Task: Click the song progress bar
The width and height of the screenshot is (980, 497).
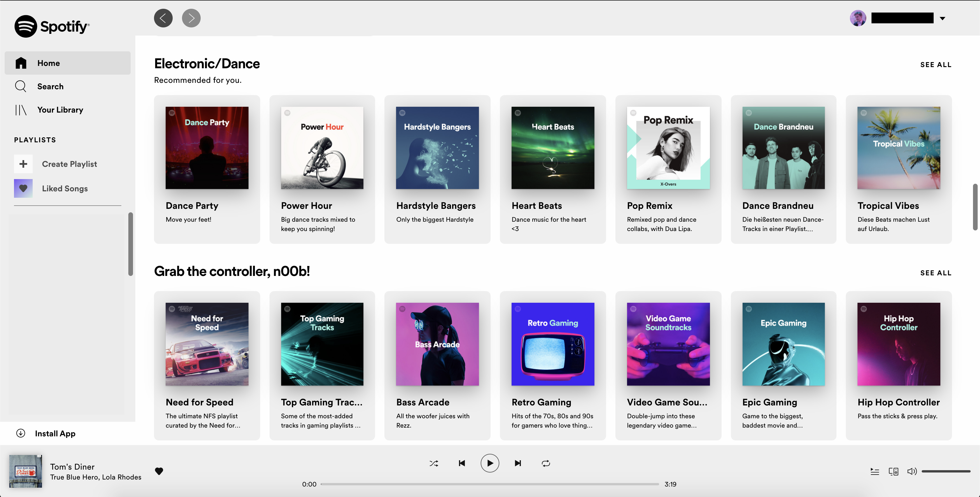Action: pos(490,484)
